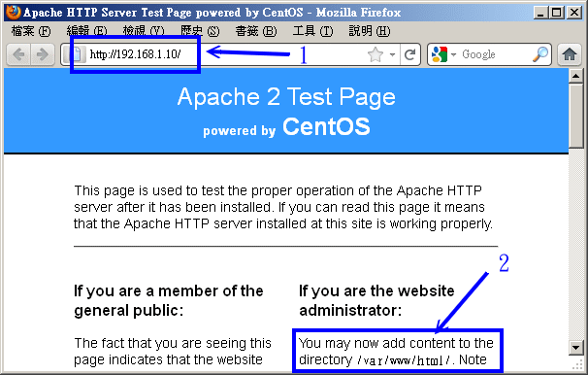This screenshot has width=588, height=375.
Task: Open the 歷史 (S) menu
Action: pyautogui.click(x=200, y=31)
